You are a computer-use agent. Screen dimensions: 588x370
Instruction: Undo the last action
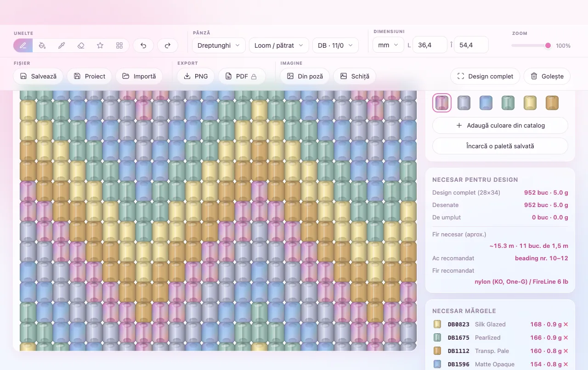[x=143, y=45]
